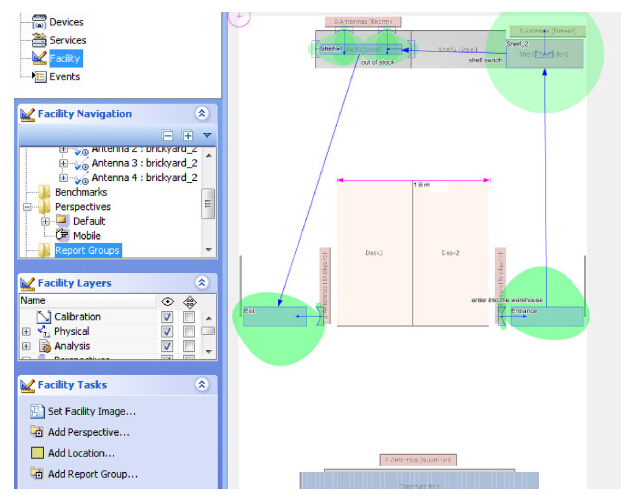Uncheck the Physical layer visibility checkbox
The image size is (634, 501).
tap(167, 331)
